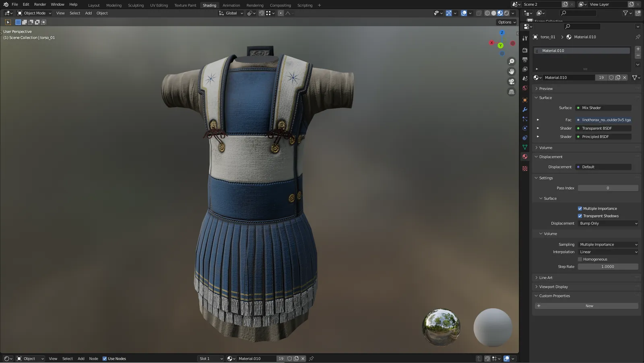
Task: Open the Output properties tab
Action: coord(525,60)
